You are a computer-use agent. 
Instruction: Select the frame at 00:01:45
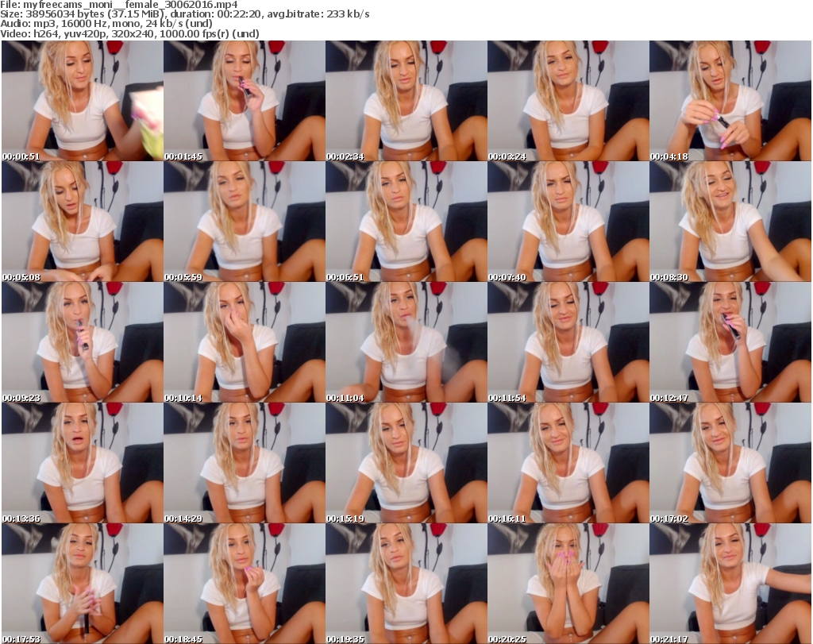tap(244, 101)
